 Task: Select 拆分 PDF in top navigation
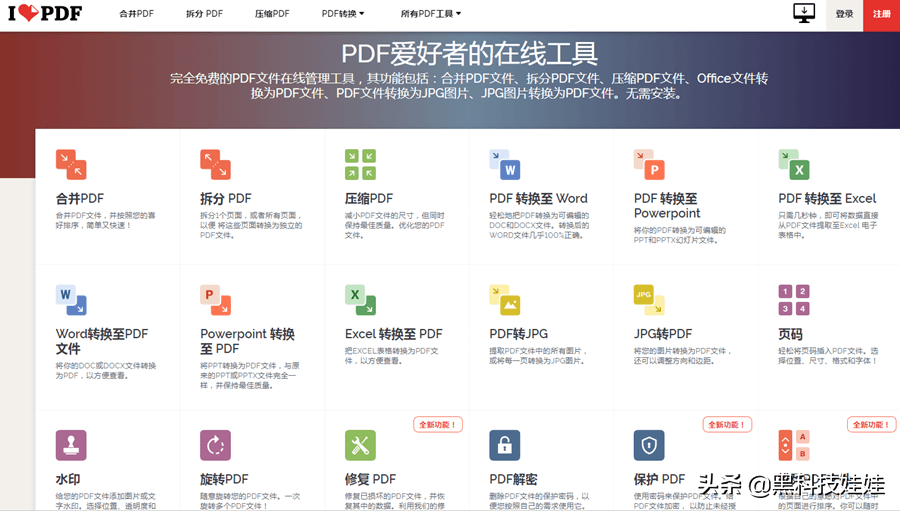[x=204, y=14]
